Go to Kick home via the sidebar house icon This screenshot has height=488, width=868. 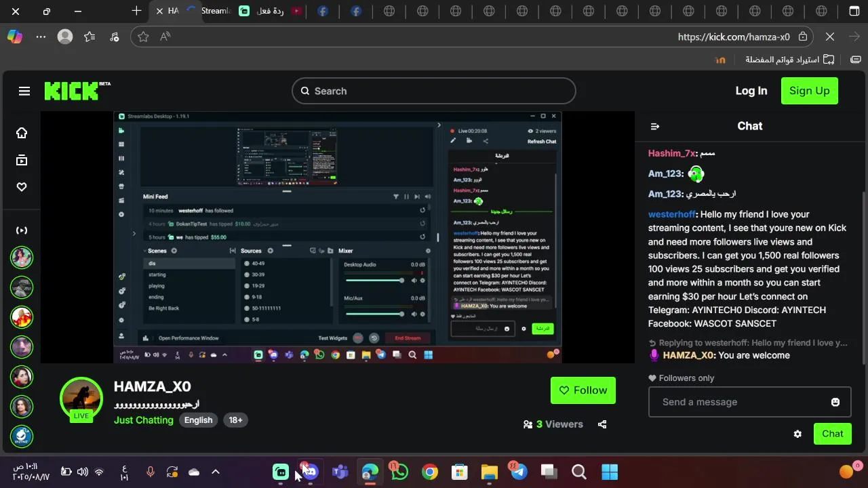click(x=22, y=133)
